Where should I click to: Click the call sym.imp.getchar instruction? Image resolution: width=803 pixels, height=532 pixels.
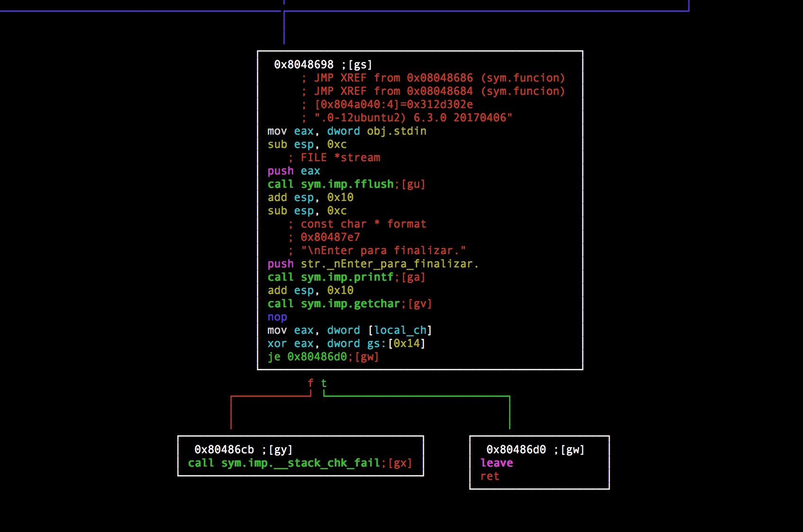334,303
